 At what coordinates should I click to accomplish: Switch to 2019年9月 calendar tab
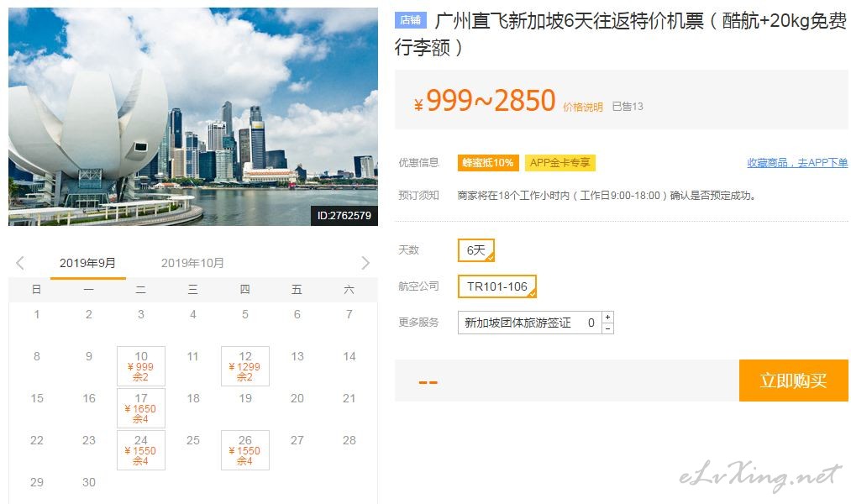[x=88, y=263]
